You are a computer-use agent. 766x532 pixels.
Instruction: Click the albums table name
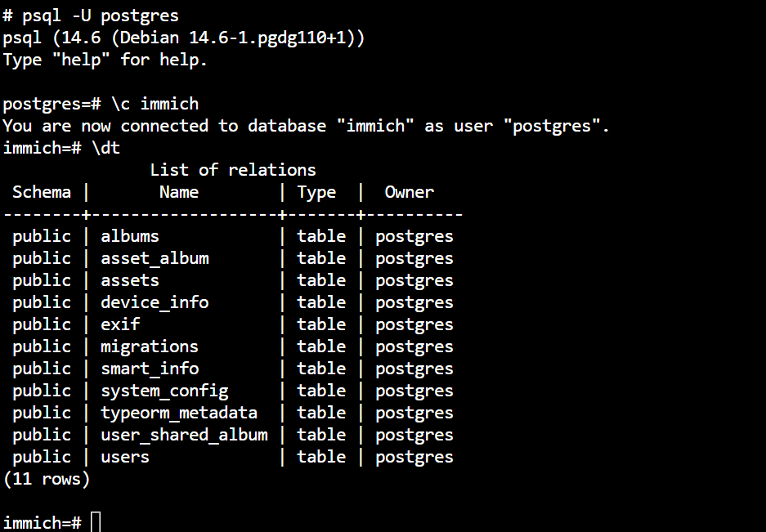coord(130,236)
